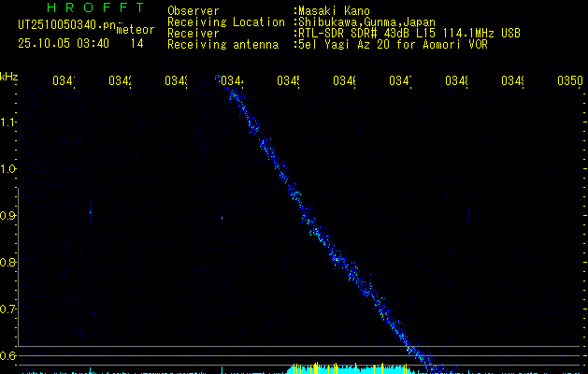This screenshot has width=588, height=374.
Task: Click the 0.8 kHz axis label
Action: 7,262
